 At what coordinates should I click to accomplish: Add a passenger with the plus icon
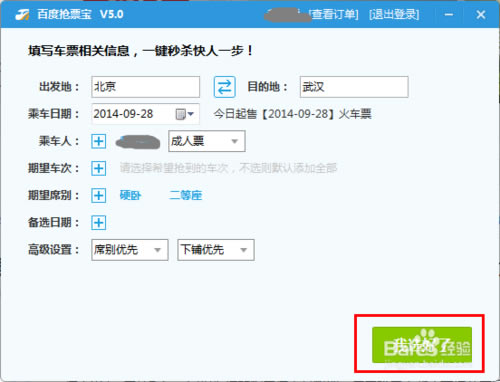click(99, 141)
